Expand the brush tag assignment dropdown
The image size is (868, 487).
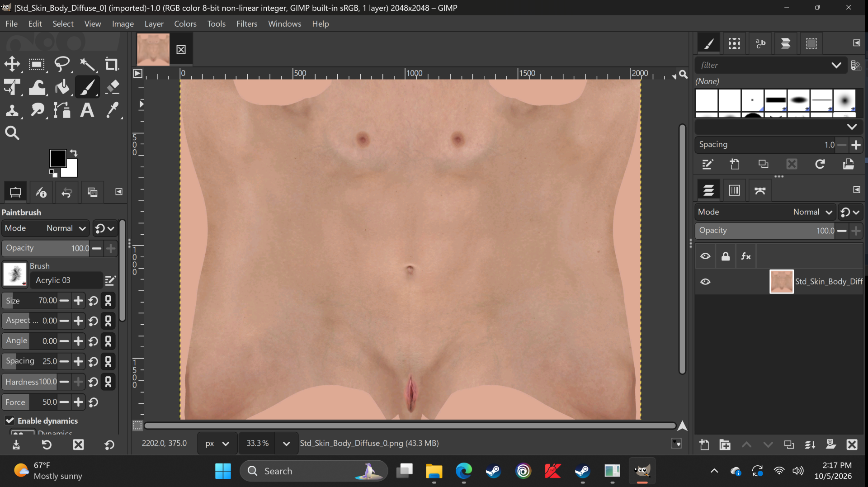(852, 127)
